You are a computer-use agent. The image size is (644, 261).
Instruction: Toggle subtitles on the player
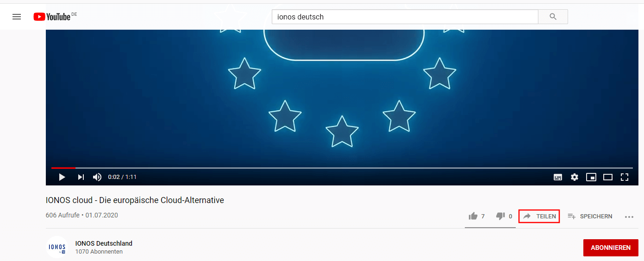(x=558, y=177)
